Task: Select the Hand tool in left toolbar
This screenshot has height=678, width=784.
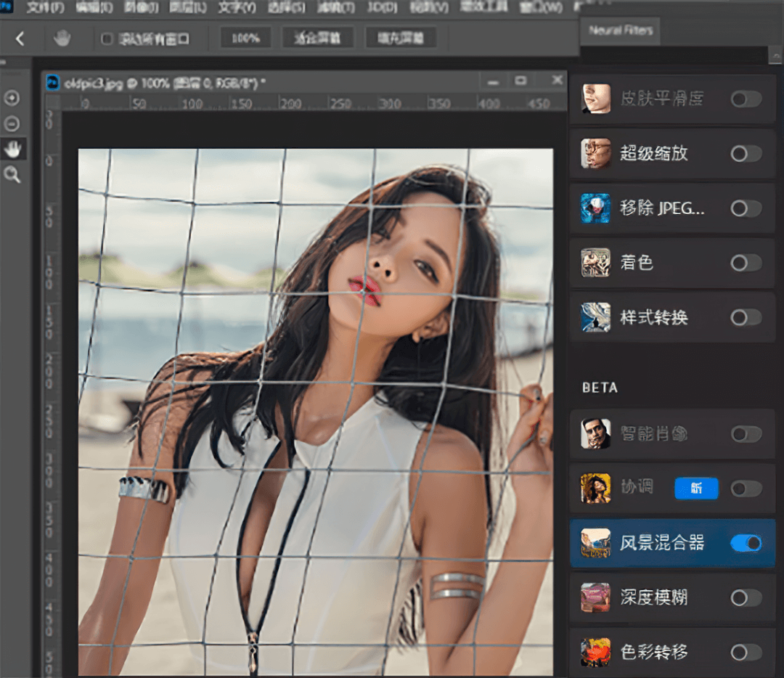Action: 12,149
